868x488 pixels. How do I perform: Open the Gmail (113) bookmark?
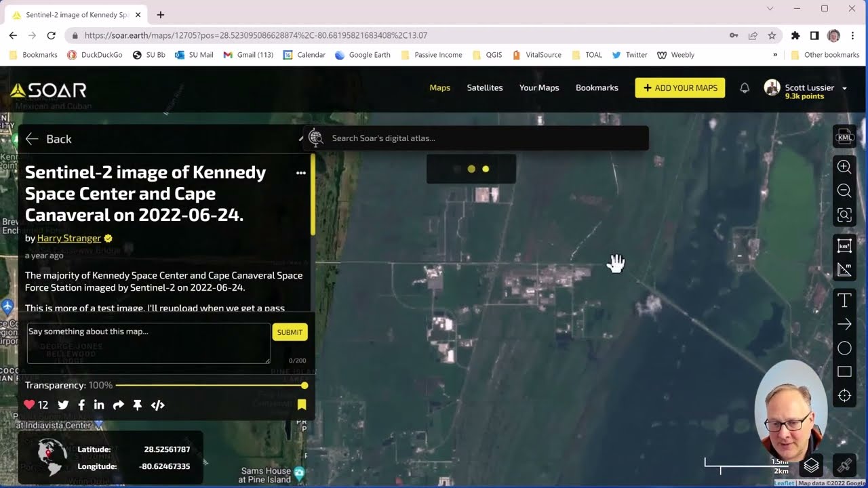tap(248, 55)
